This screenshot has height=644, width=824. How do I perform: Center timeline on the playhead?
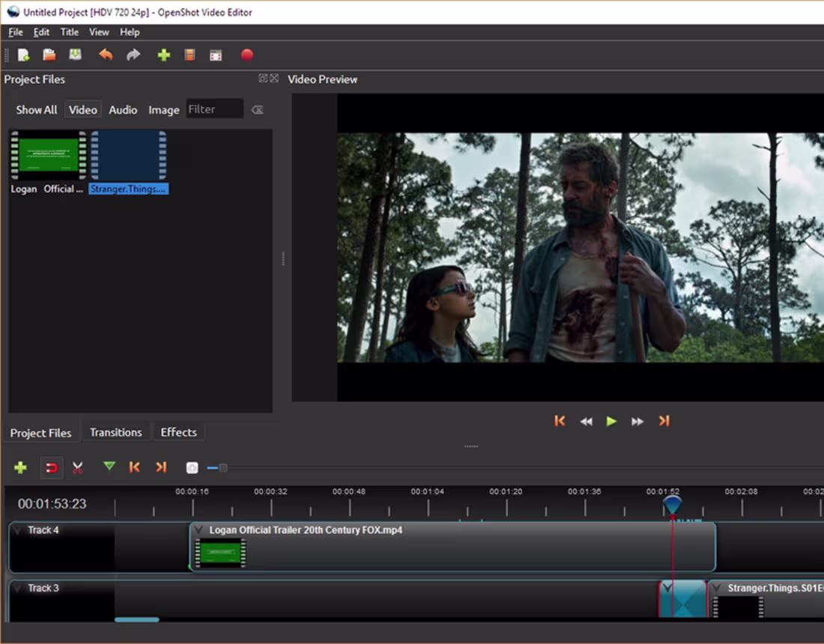(192, 467)
